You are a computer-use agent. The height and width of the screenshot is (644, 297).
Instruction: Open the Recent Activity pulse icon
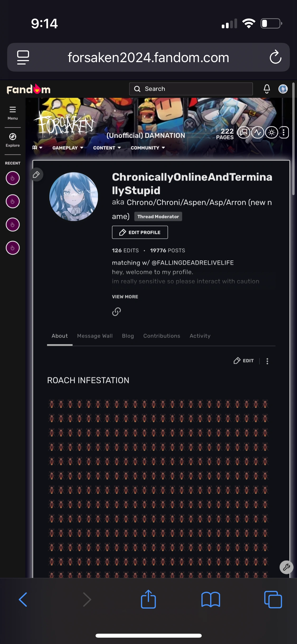258,132
